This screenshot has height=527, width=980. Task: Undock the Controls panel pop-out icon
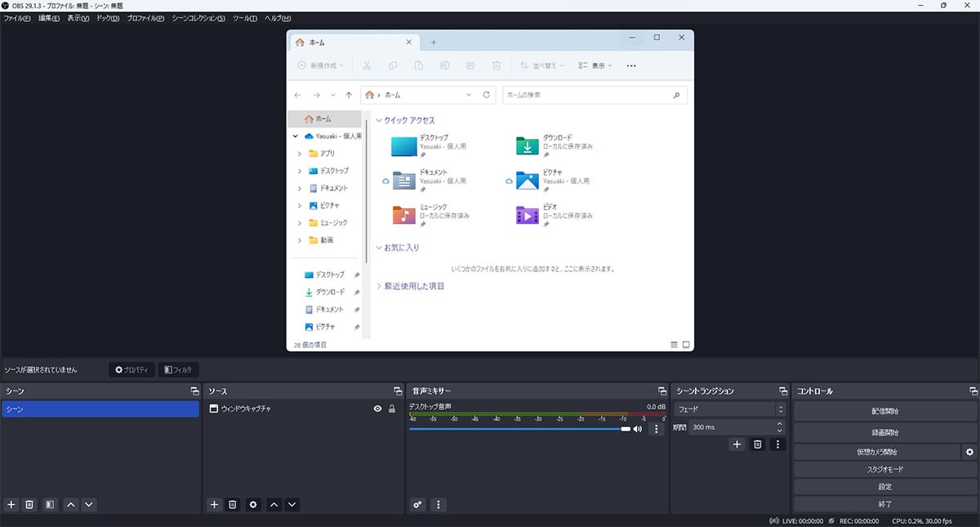pos(973,391)
